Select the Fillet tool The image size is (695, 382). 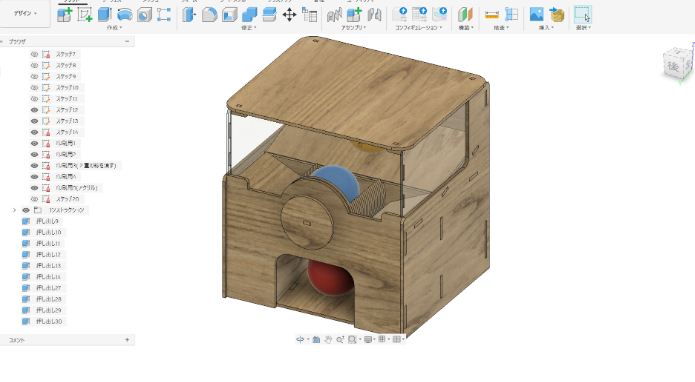(x=209, y=15)
